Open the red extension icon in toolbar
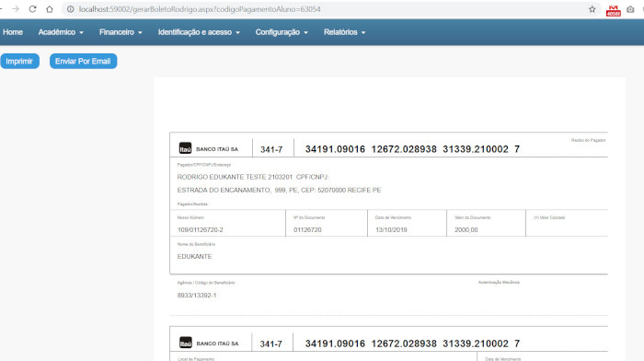This screenshot has width=644, height=361. coord(614,10)
